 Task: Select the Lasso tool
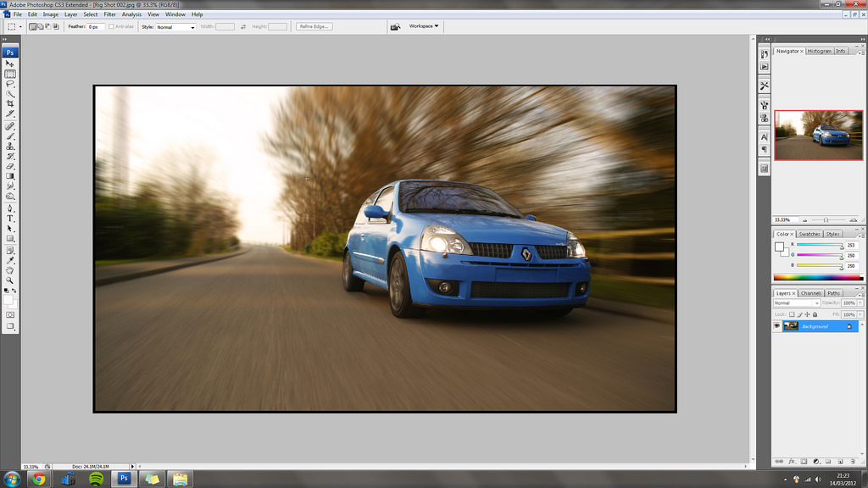[x=10, y=84]
